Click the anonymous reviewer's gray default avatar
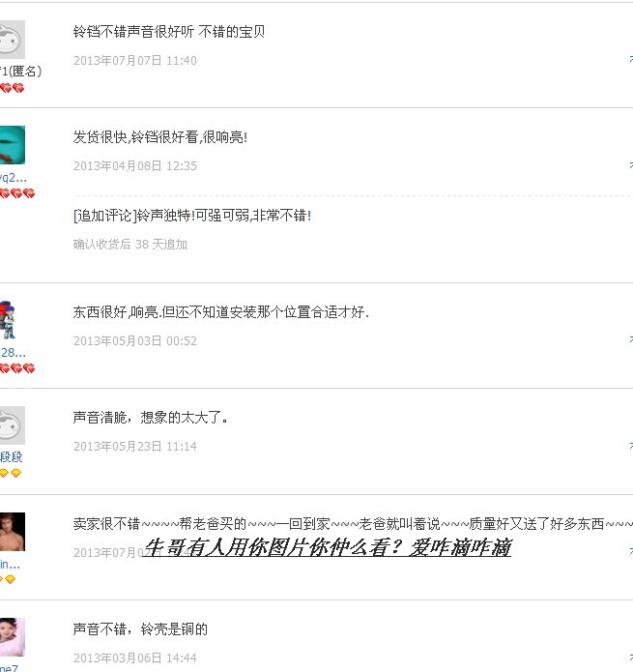This screenshot has height=672, width=633. click(13, 40)
